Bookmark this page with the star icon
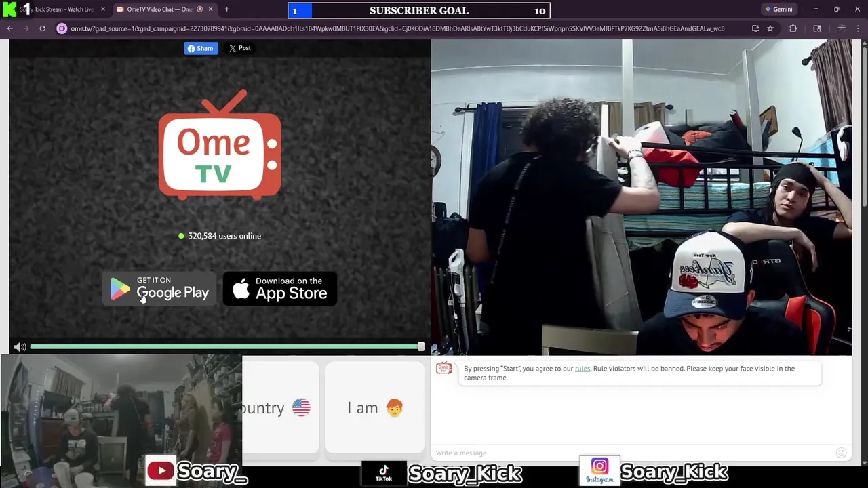This screenshot has height=488, width=868. click(770, 28)
